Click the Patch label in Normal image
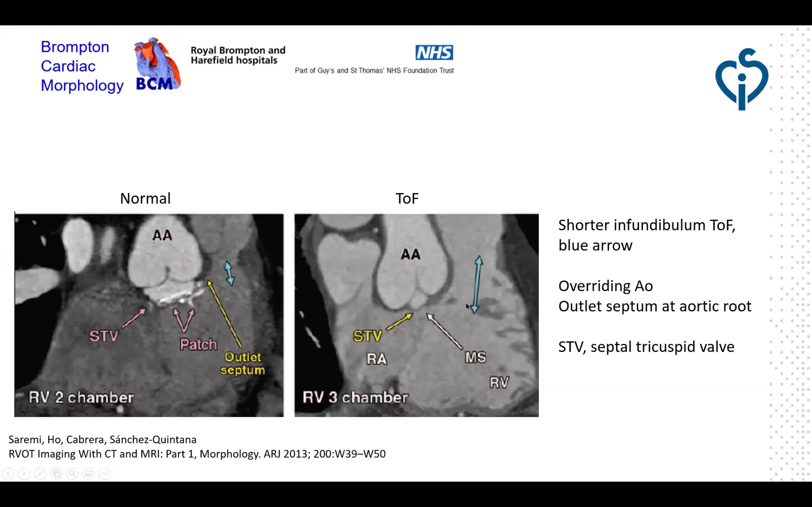The width and height of the screenshot is (812, 507). 198,344
